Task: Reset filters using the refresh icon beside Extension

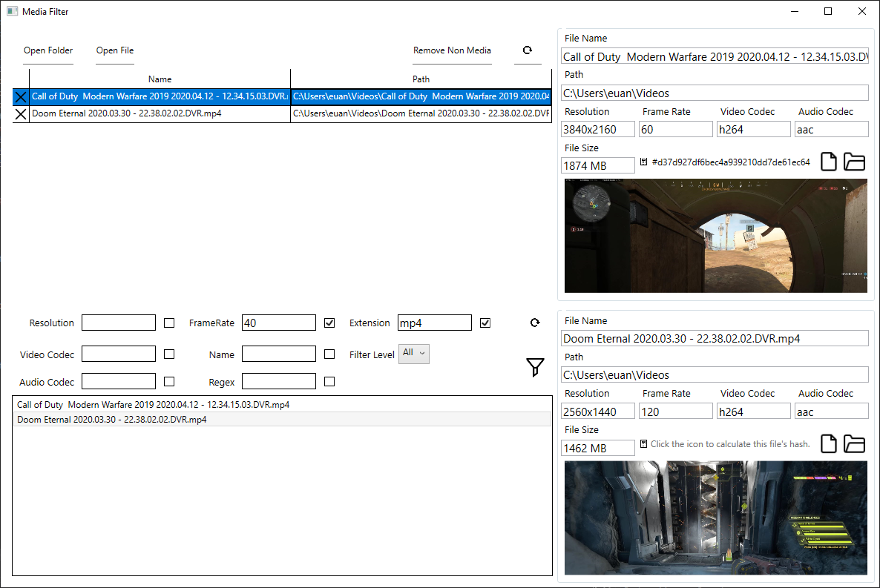Action: tap(535, 323)
